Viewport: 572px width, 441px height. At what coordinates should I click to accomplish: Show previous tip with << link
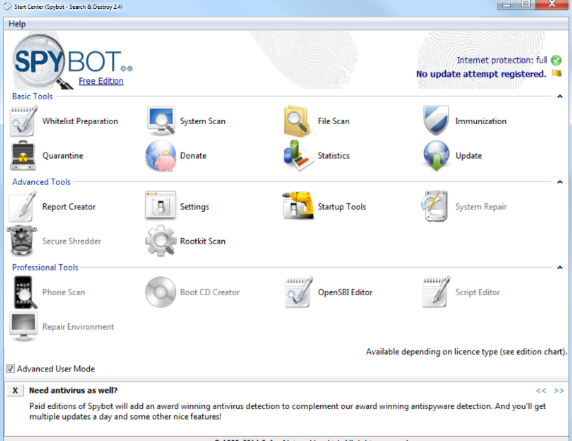tap(541, 391)
